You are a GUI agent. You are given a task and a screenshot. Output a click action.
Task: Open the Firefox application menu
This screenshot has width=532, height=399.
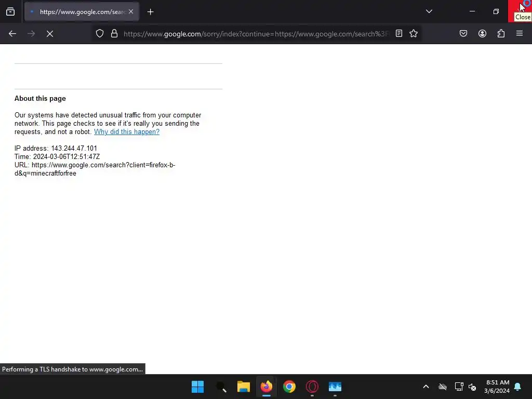(x=520, y=34)
